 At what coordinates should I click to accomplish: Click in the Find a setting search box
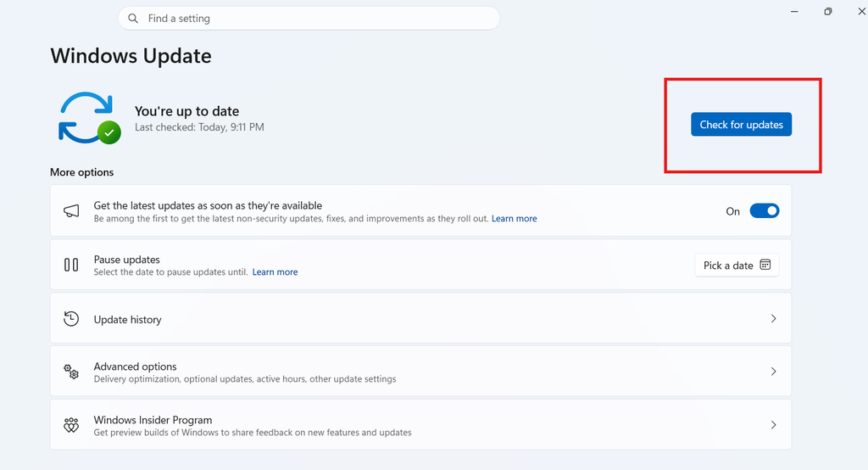[x=309, y=19]
